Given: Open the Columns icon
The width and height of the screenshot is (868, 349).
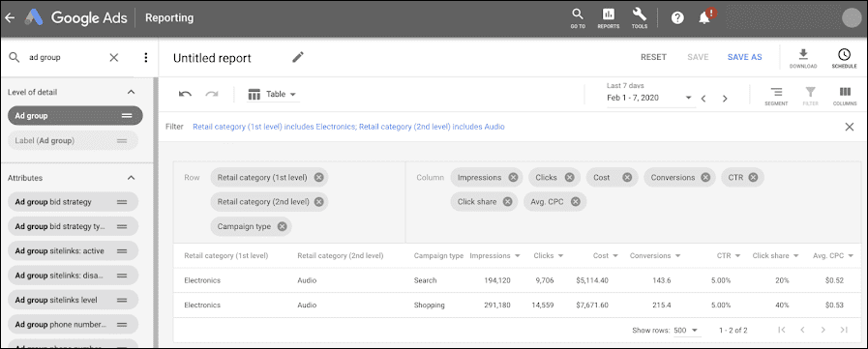Looking at the screenshot, I should 845,95.
